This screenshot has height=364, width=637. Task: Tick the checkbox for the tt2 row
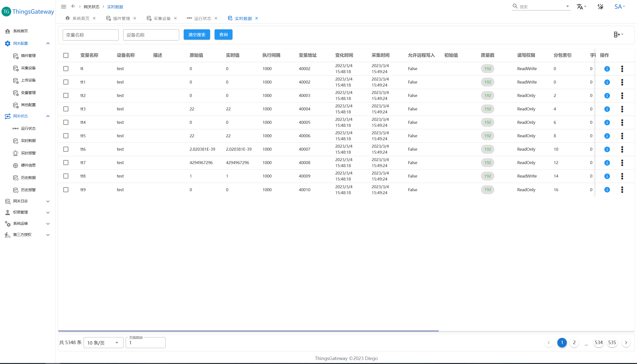66,95
